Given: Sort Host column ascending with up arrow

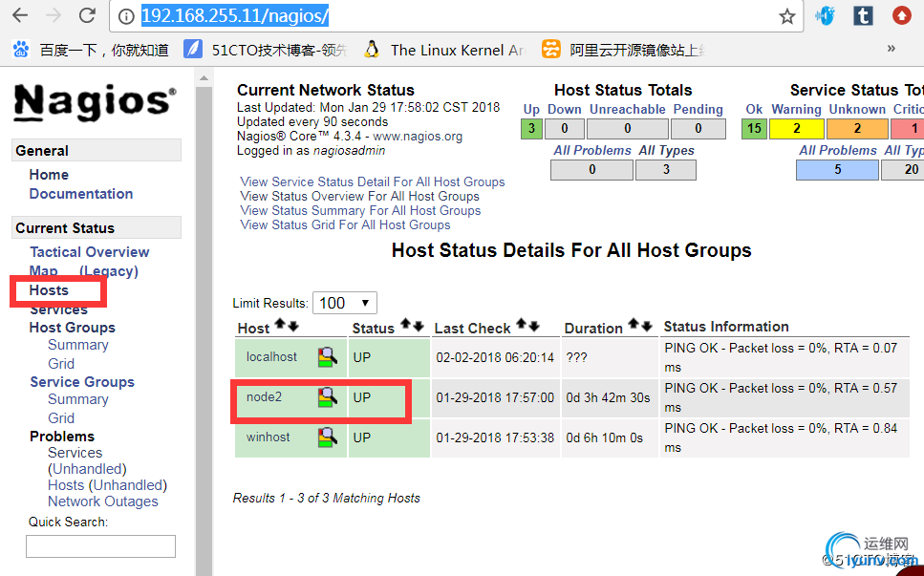Looking at the screenshot, I should tap(281, 324).
